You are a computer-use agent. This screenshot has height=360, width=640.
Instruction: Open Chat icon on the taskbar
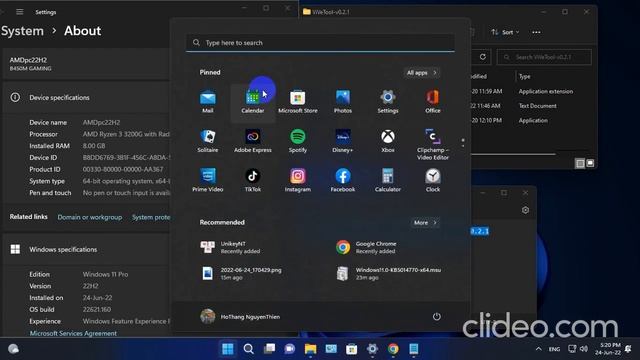[290, 349]
